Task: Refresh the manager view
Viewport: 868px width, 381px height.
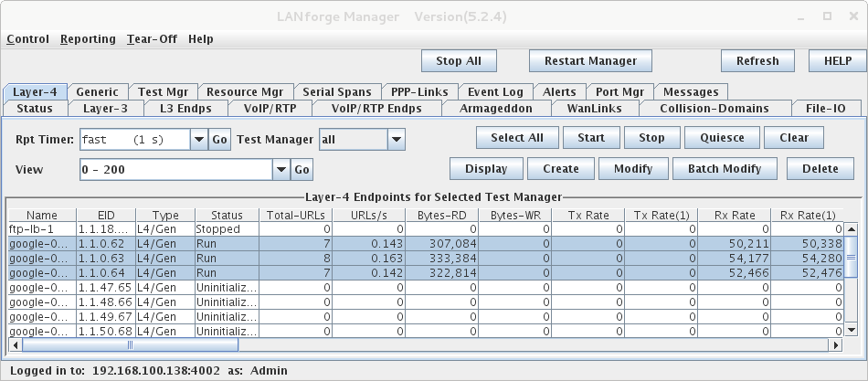Action: [x=757, y=61]
